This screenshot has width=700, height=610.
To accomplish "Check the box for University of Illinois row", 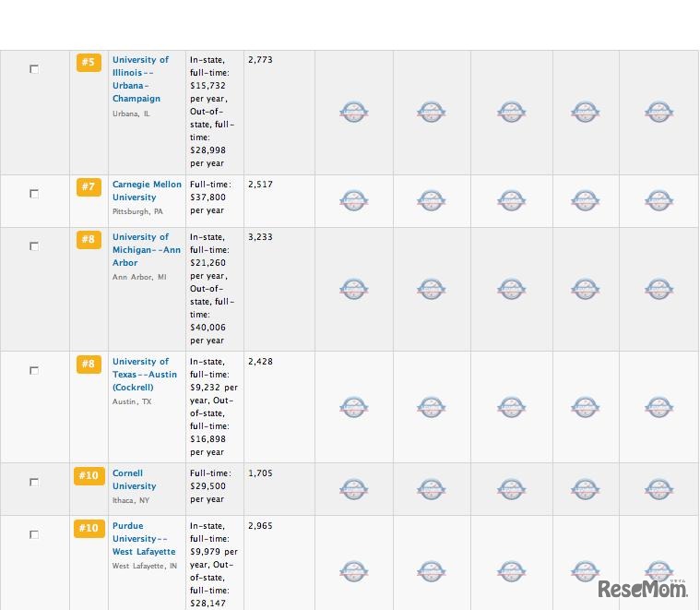I will (x=34, y=69).
